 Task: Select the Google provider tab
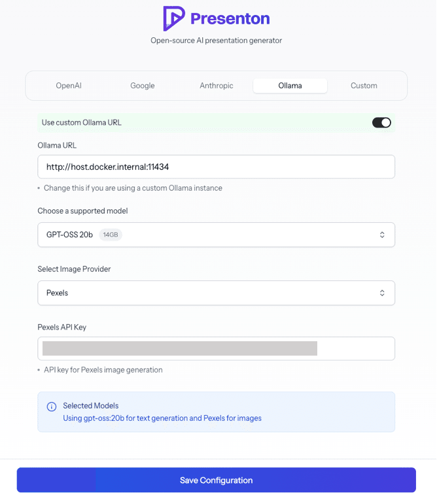coord(143,86)
